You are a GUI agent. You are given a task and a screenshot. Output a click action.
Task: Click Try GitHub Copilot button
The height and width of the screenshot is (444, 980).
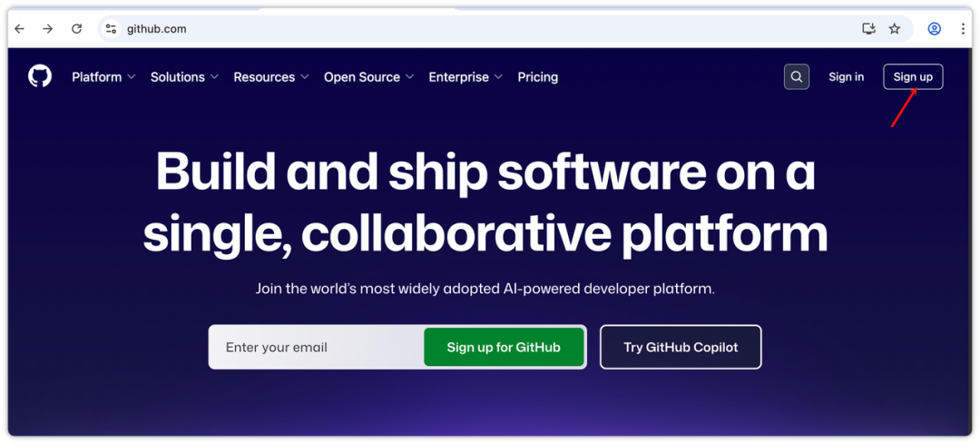[681, 347]
